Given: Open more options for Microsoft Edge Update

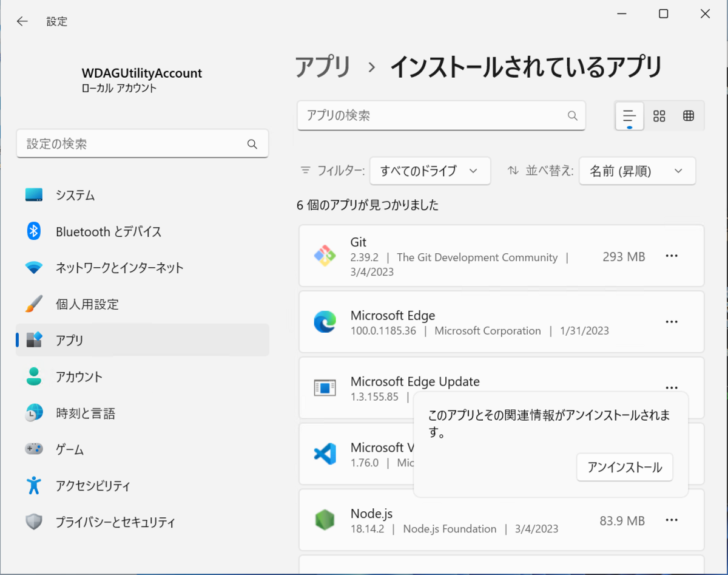Looking at the screenshot, I should click(672, 387).
